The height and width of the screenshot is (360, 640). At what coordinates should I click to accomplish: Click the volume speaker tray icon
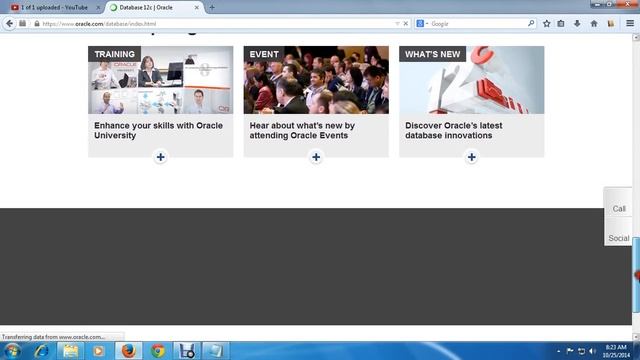click(x=592, y=351)
